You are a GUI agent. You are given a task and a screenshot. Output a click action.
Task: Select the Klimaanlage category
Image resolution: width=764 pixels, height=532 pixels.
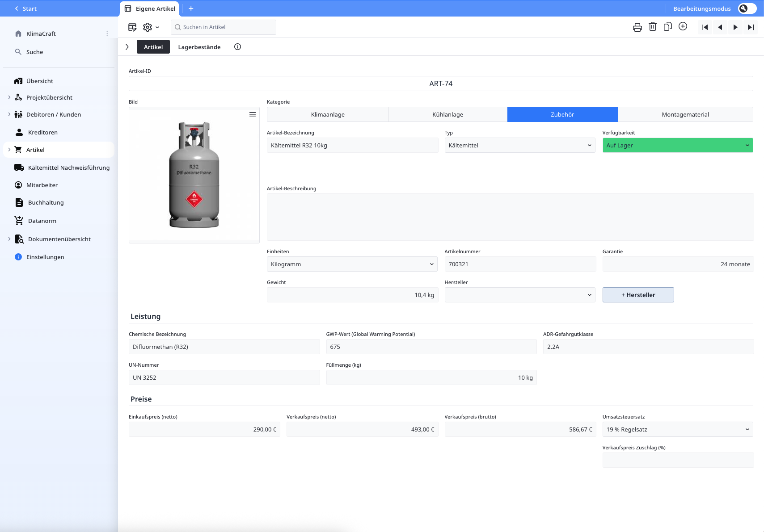point(328,115)
